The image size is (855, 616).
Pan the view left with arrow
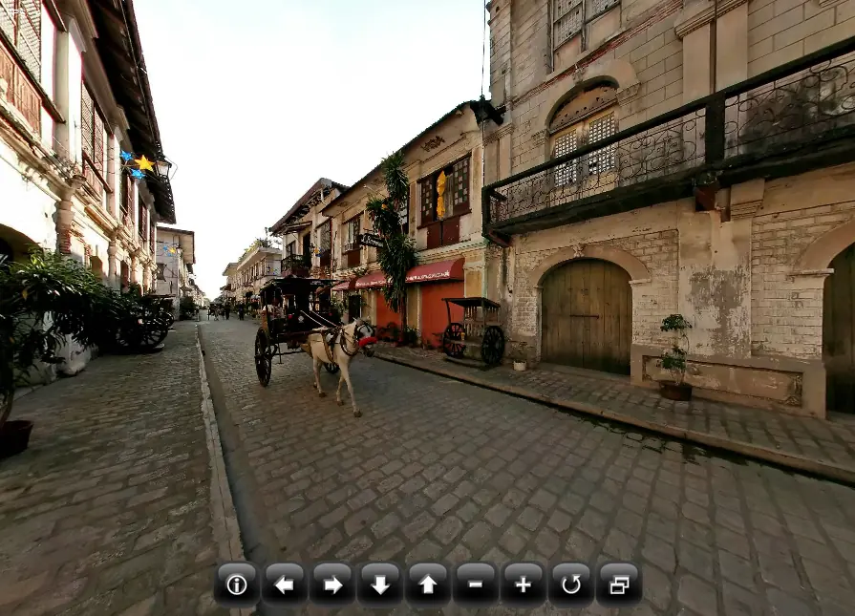[284, 584]
